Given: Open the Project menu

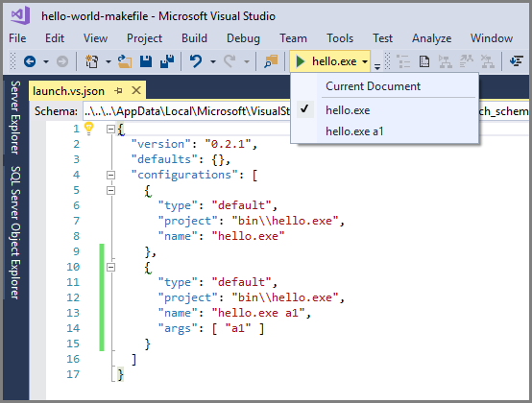Looking at the screenshot, I should (145, 38).
